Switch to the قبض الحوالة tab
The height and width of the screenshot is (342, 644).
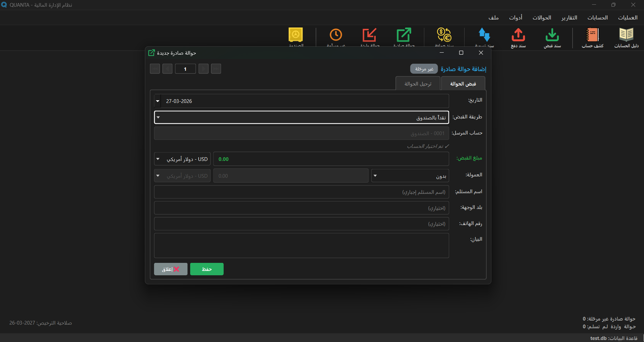point(463,83)
